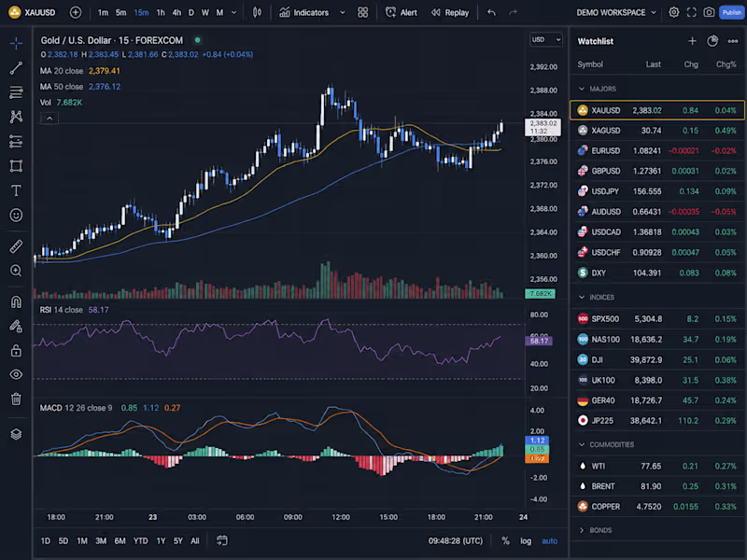747x560 pixels.
Task: Open the object tree layers icon
Action: [16, 434]
